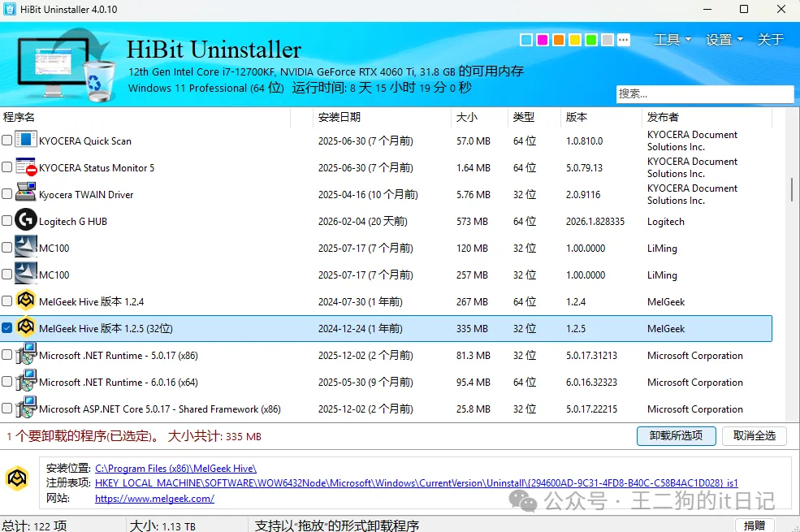Click the 总计: 122 项 status entry
The width and height of the screenshot is (800, 532).
click(34, 526)
